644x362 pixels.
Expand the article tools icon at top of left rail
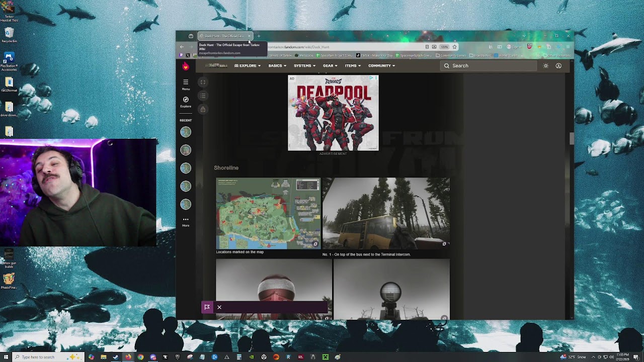(x=203, y=82)
